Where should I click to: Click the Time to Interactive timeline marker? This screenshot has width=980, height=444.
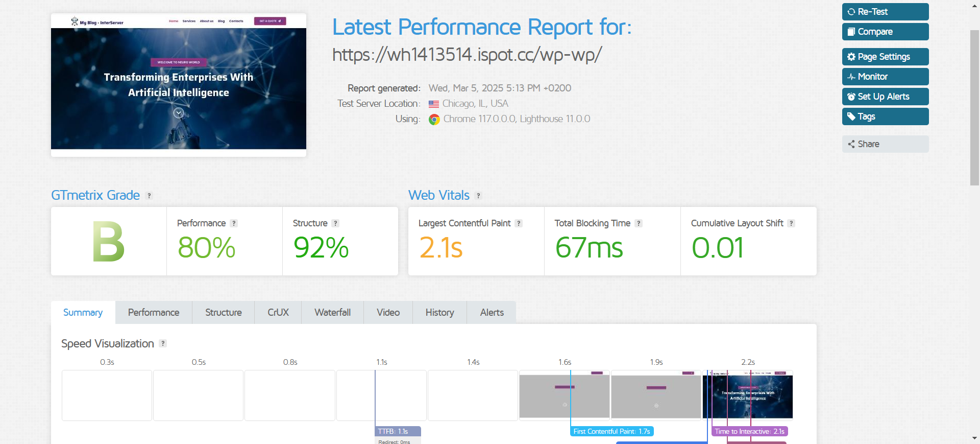(749, 431)
